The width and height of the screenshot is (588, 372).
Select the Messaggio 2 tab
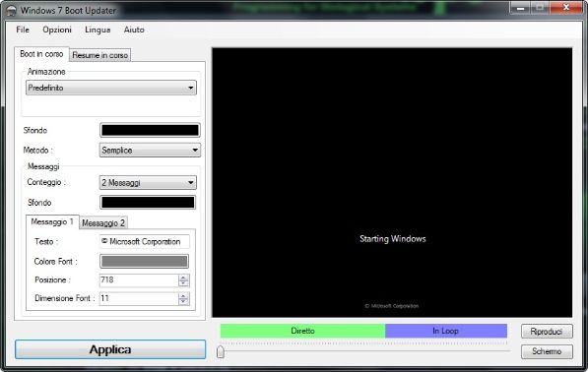(x=103, y=222)
